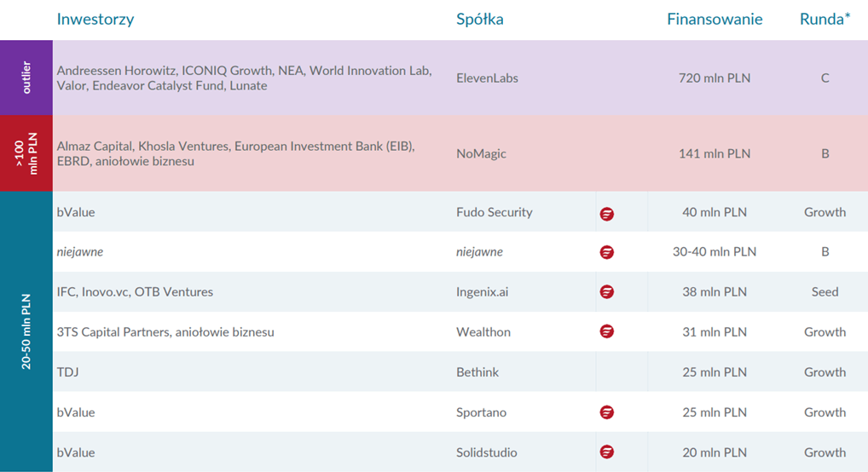Select the Spółka column header

click(x=479, y=20)
